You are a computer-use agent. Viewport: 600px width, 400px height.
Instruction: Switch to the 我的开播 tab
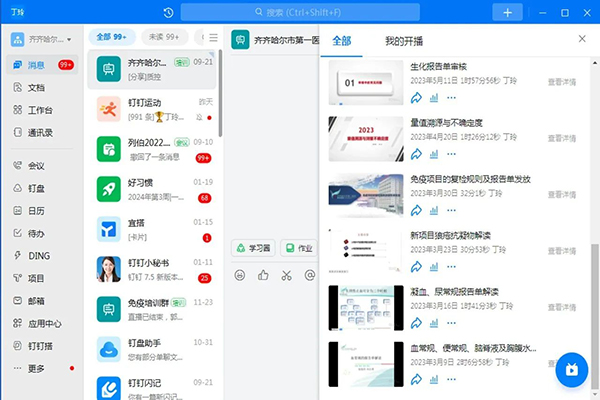(404, 41)
